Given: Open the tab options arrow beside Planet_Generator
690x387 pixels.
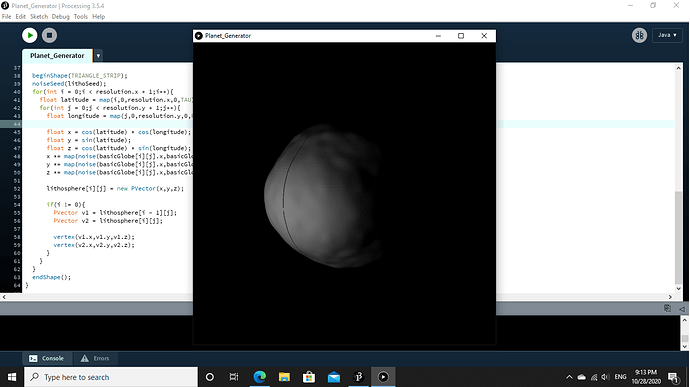Looking at the screenshot, I should click(98, 56).
